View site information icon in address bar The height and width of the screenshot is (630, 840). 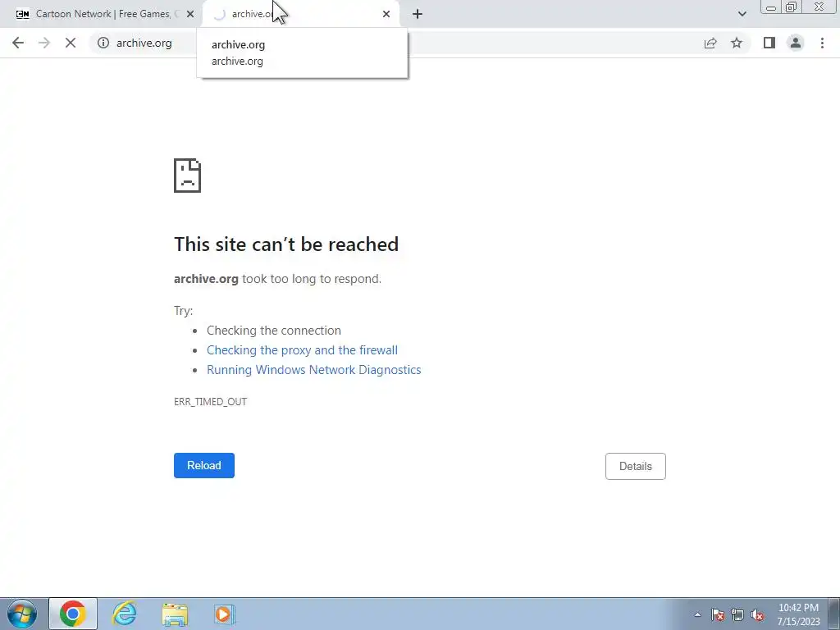103,43
